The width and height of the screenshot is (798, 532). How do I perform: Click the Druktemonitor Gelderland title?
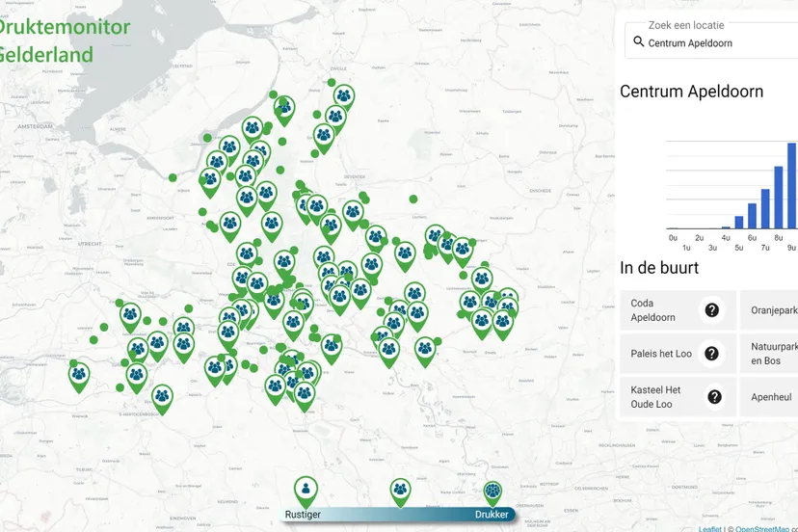63,40
